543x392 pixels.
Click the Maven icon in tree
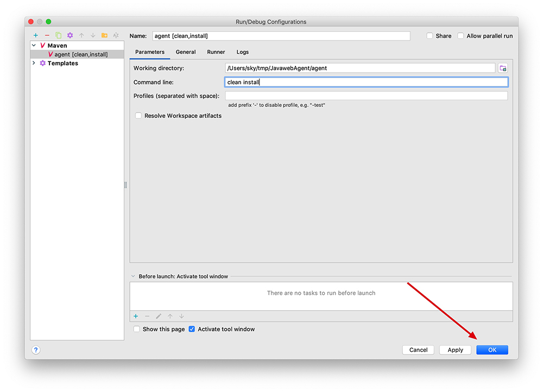[42, 46]
